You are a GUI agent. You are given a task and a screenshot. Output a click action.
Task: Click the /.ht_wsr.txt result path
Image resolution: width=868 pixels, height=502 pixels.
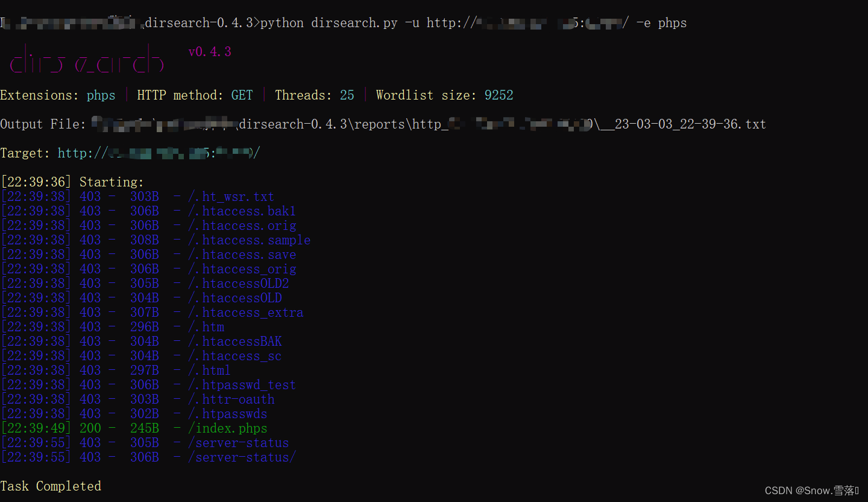point(231,197)
